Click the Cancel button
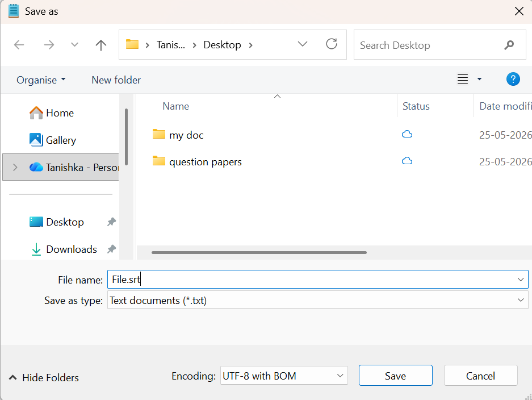The image size is (532, 400). (x=480, y=376)
